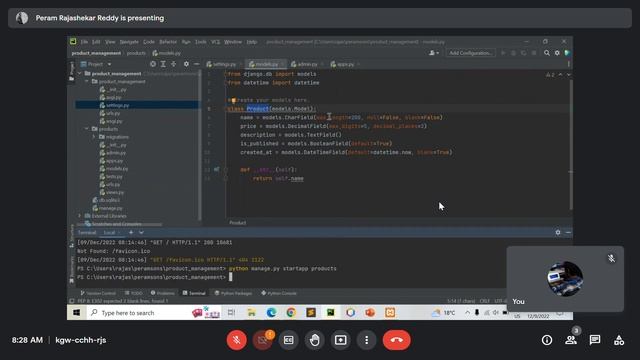
Task: Switch to the admin.py editor tab
Action: 307,64
